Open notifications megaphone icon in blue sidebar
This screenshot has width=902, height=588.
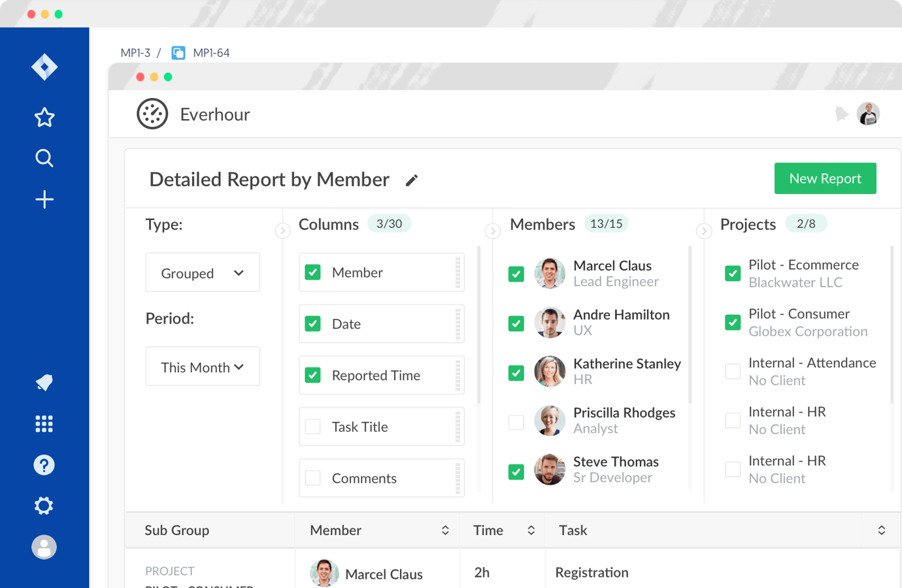click(x=44, y=383)
